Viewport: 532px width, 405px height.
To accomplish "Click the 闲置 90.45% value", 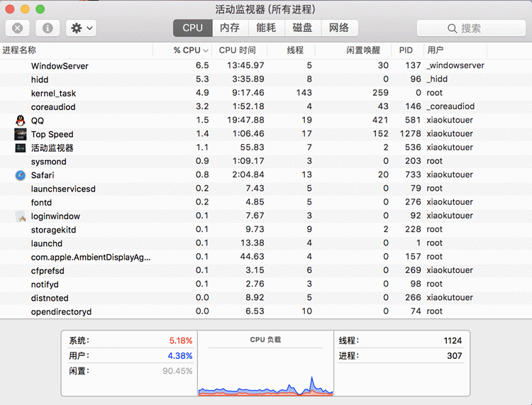I will 177,371.
